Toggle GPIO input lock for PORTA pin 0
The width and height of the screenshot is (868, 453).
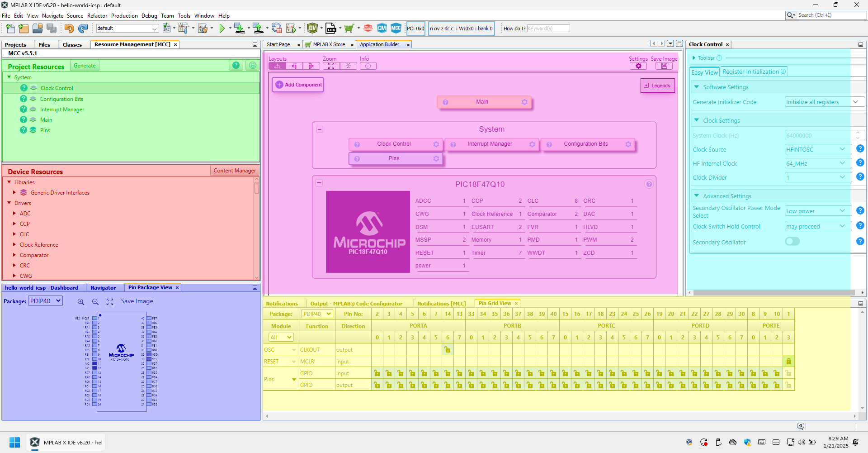coord(377,373)
